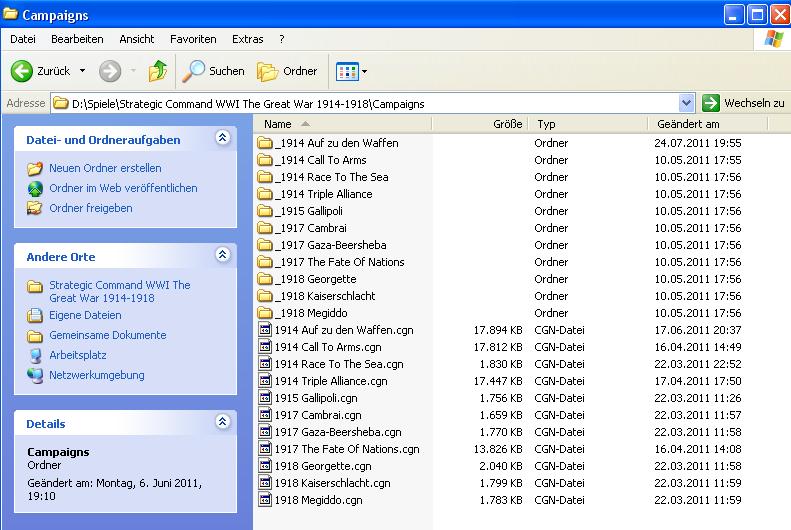This screenshot has height=530, width=791.
Task: Select file 1915 Gallipoli.cgn name
Action: coord(316,398)
